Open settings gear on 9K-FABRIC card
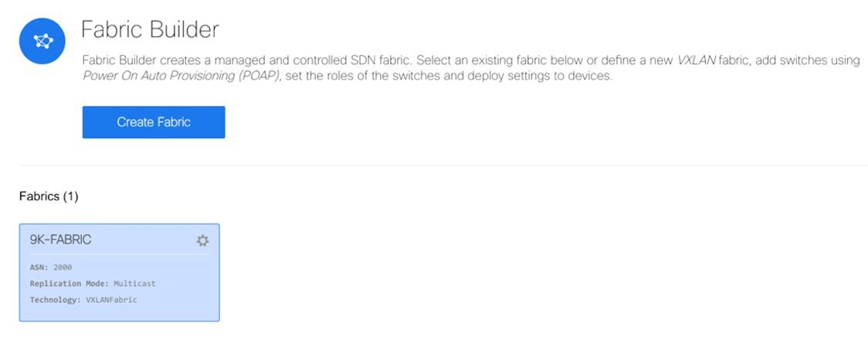Screen dimensions: 868x337 tap(202, 240)
